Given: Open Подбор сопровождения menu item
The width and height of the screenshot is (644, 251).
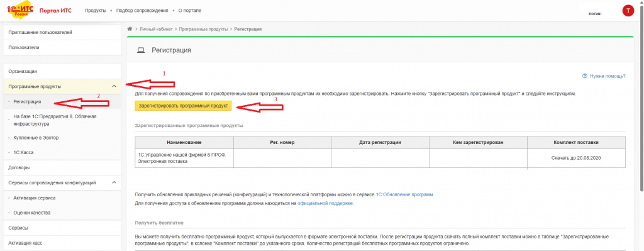Looking at the screenshot, I should point(142,11).
